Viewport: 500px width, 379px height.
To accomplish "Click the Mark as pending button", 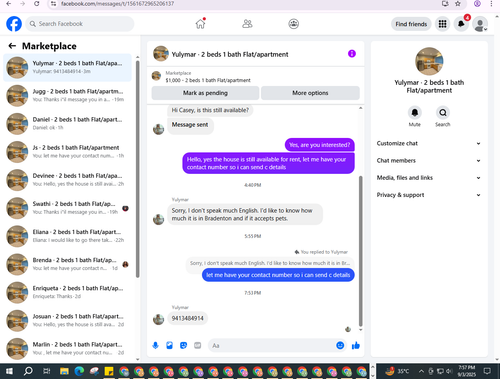I will [205, 93].
